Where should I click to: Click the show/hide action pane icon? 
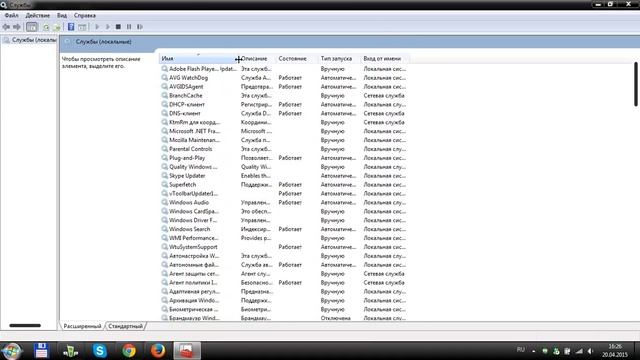[82, 27]
